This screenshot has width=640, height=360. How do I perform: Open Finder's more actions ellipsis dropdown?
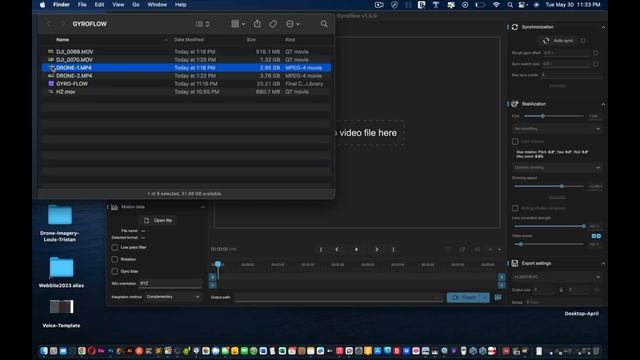pyautogui.click(x=293, y=24)
